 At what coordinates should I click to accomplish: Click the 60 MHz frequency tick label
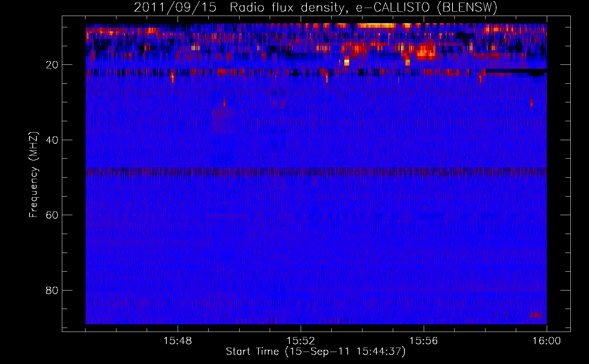[x=52, y=215]
